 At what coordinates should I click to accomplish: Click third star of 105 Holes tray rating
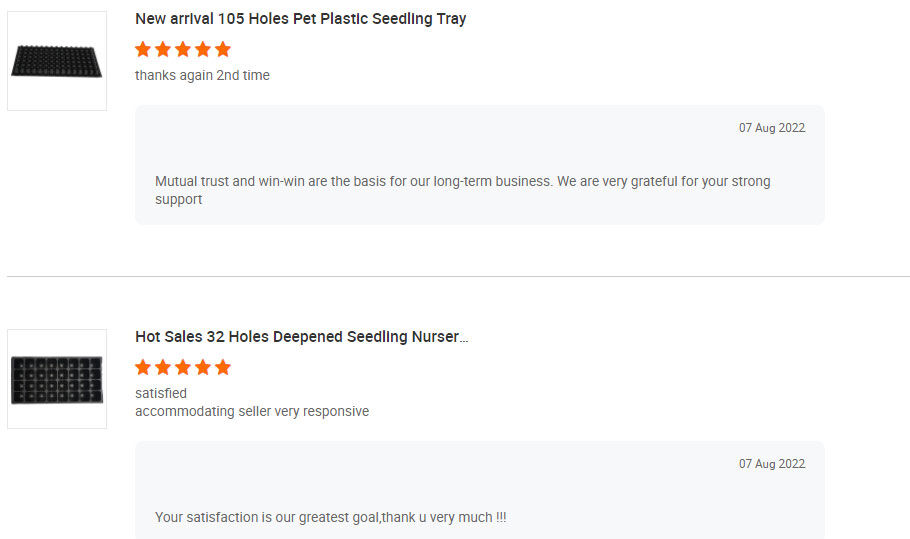point(183,49)
